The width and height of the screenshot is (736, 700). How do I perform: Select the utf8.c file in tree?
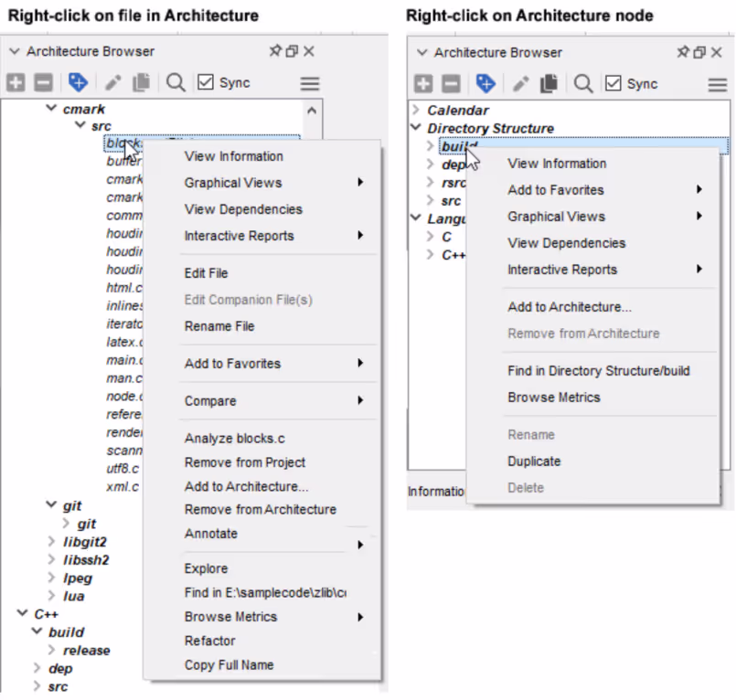pos(123,468)
